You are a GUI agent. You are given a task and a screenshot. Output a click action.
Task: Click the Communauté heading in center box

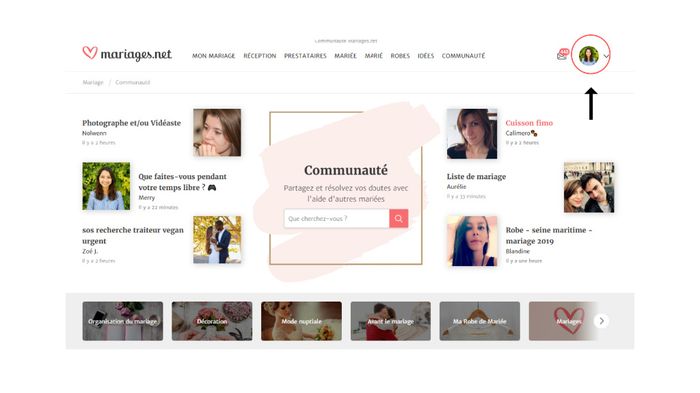coord(346,170)
